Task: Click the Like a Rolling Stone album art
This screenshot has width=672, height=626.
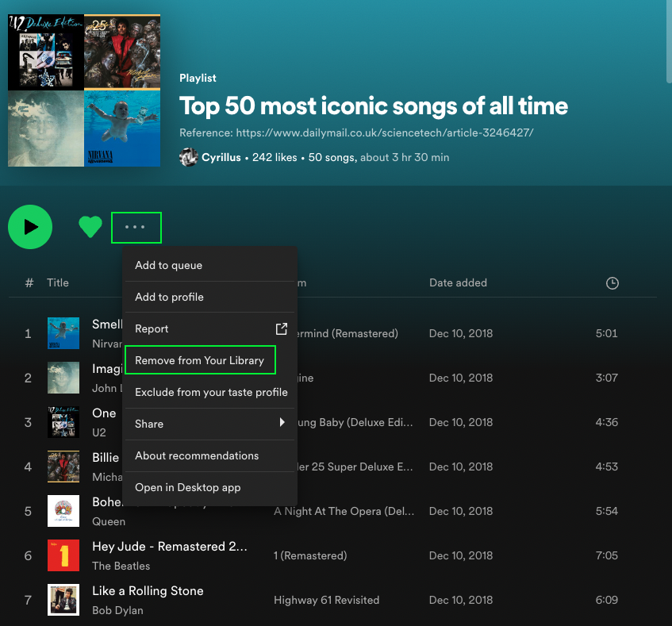Action: pos(63,600)
